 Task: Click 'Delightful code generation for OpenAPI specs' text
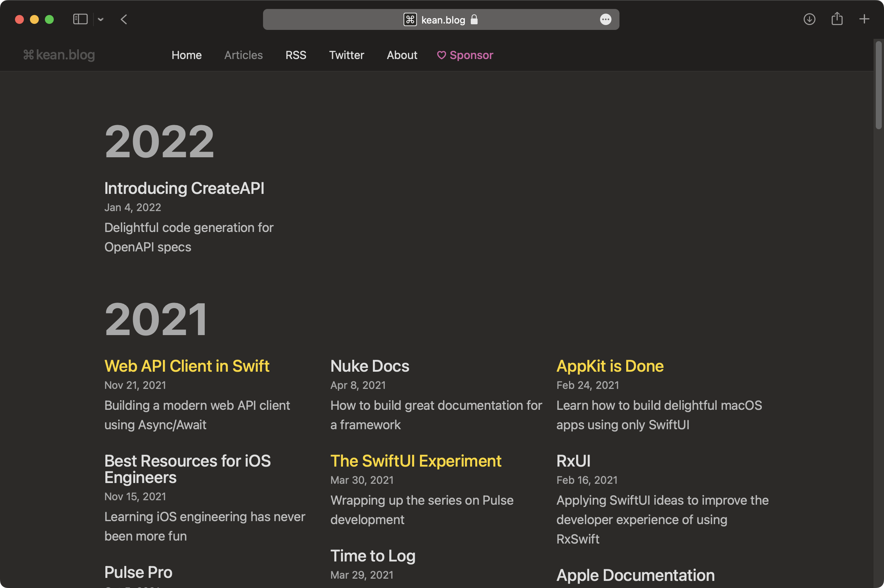189,237
